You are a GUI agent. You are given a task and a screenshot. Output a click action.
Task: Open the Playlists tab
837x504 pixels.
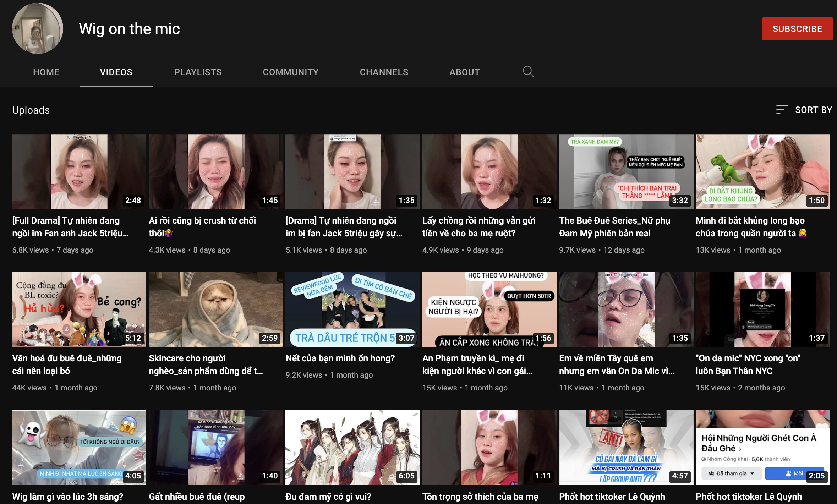pyautogui.click(x=198, y=72)
